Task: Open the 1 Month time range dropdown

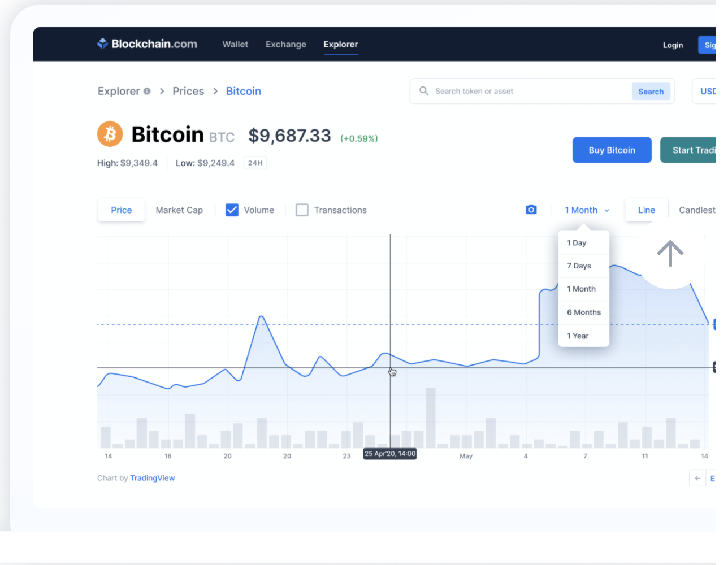Action: tap(586, 210)
